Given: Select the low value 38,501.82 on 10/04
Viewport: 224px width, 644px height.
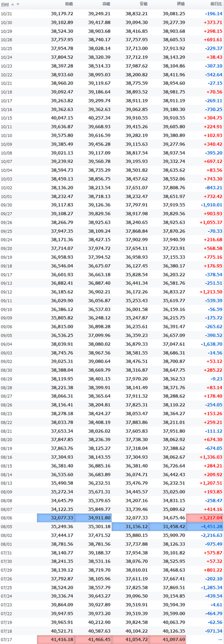Looking at the screenshot, I should (137, 171).
